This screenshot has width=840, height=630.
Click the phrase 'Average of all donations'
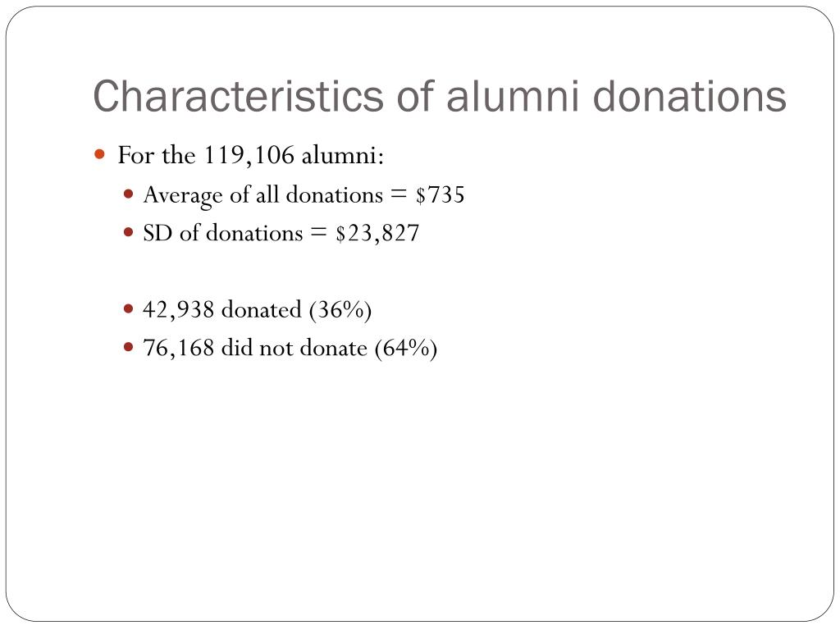pos(263,195)
